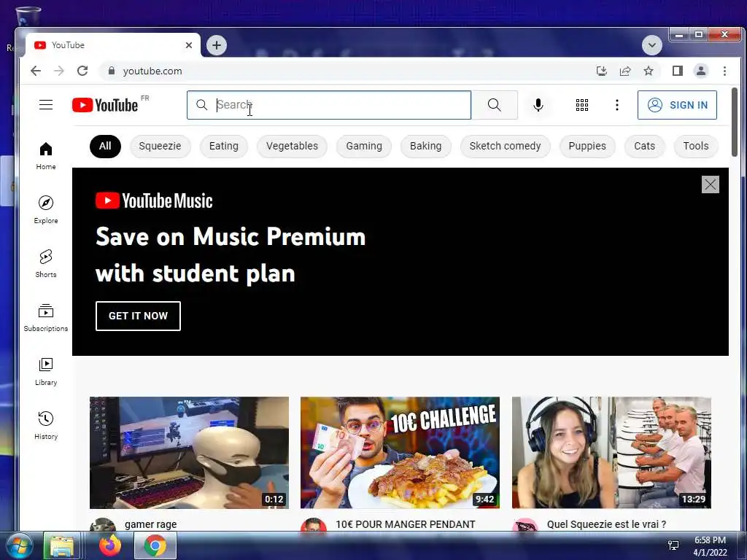This screenshot has width=747, height=560.
Task: Filter by Baking chip
Action: [x=425, y=146]
